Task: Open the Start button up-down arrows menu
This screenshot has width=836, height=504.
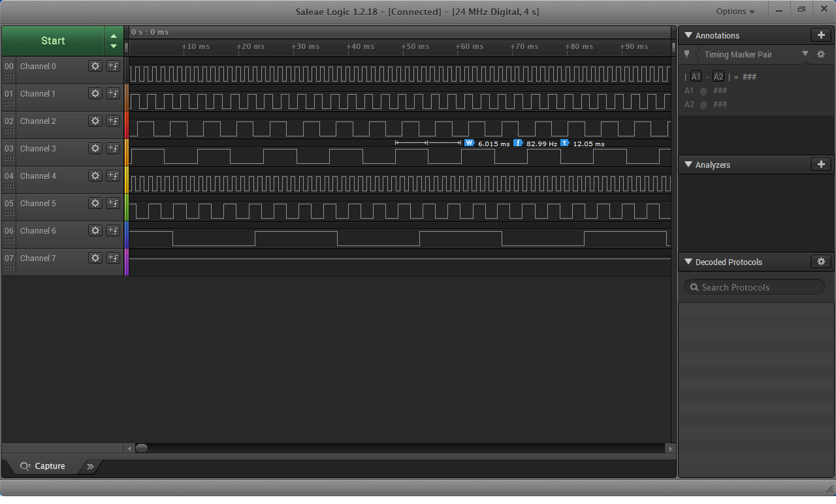Action: 114,40
